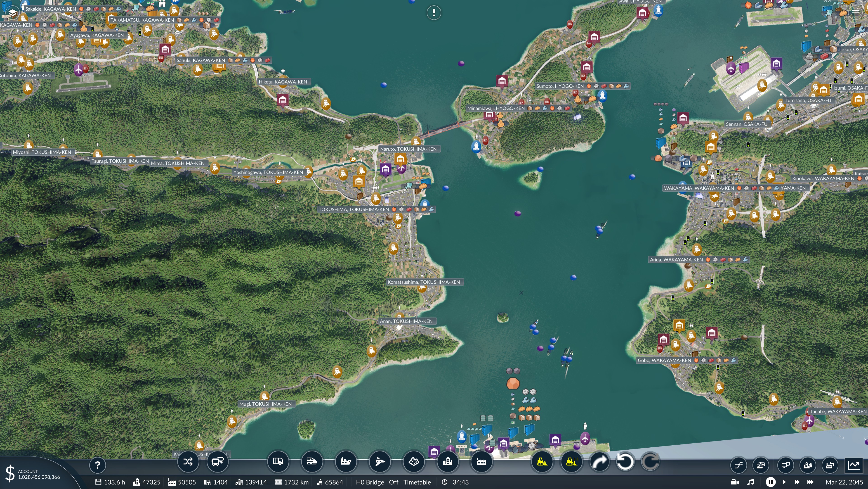Open the lines overview list icon
868x489 pixels.
[738, 465]
